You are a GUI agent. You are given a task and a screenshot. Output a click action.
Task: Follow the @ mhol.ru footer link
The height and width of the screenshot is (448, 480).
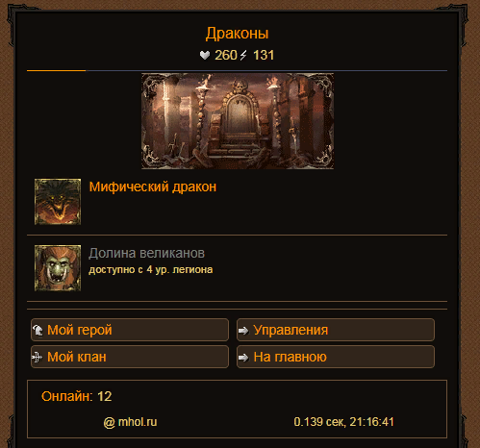[x=130, y=422]
